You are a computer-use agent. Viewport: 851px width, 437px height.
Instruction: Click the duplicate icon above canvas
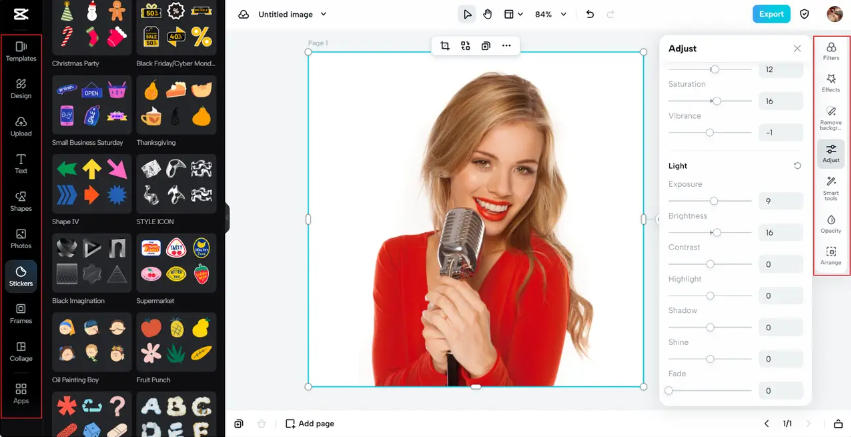(x=486, y=46)
